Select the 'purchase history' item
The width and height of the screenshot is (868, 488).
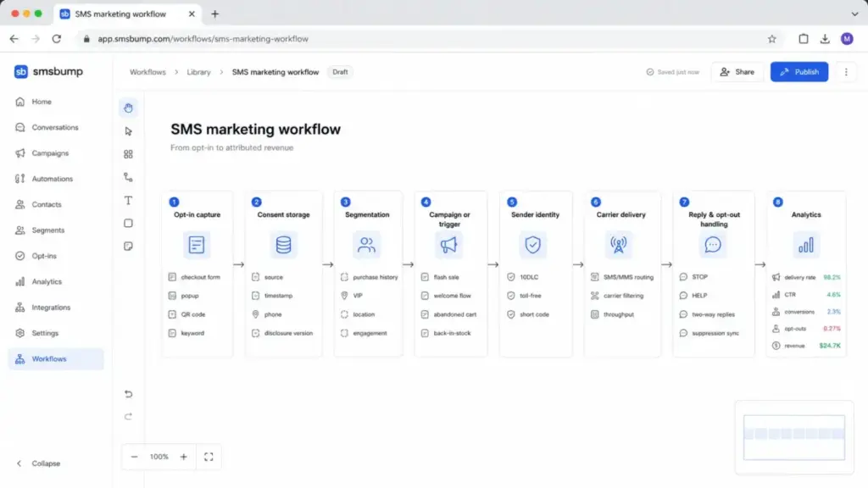click(x=370, y=277)
